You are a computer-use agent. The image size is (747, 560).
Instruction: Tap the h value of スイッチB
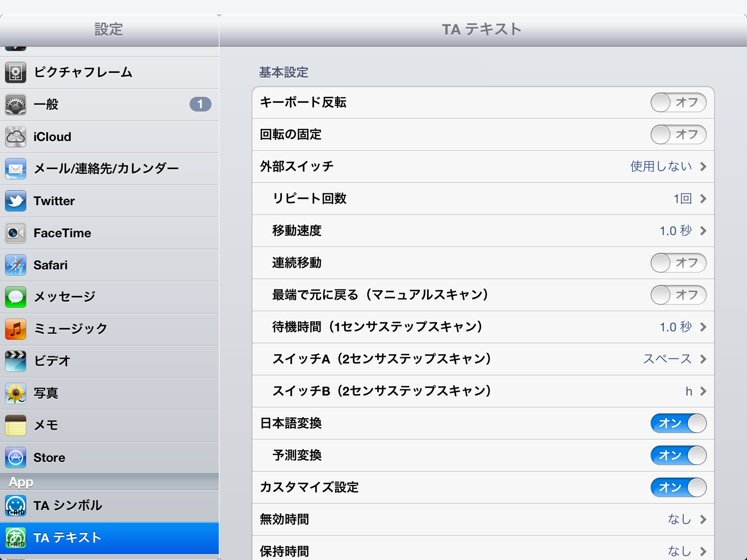pos(688,391)
